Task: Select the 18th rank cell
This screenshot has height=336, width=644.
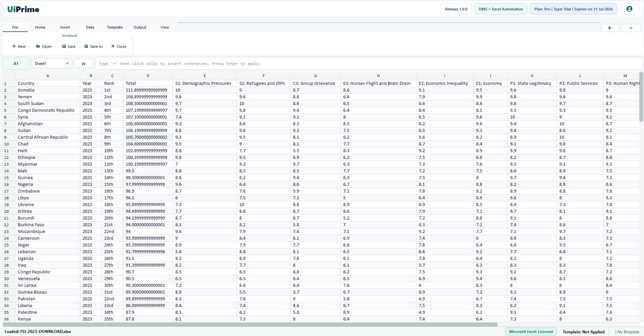Action: pos(112,205)
